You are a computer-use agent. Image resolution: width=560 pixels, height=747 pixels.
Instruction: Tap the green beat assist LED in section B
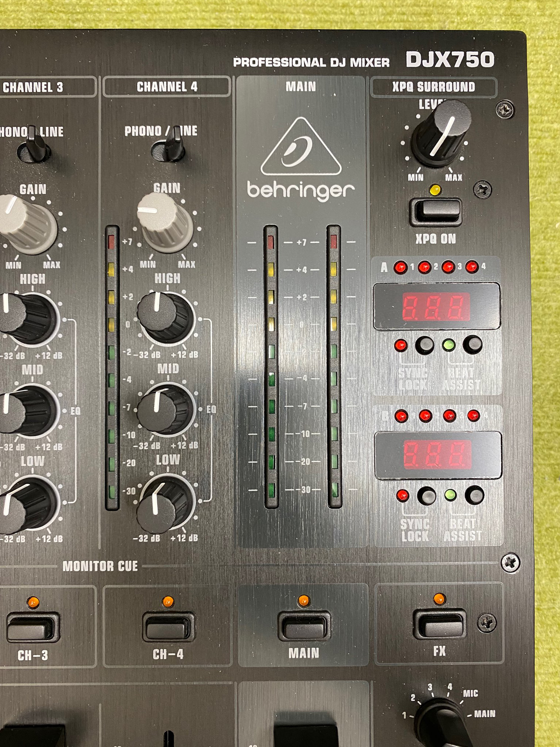(x=451, y=495)
